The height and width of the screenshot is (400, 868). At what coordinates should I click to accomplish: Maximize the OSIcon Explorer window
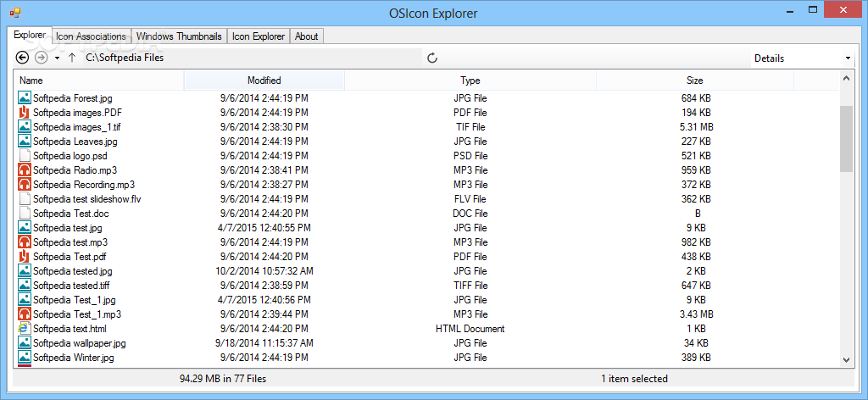(813, 9)
